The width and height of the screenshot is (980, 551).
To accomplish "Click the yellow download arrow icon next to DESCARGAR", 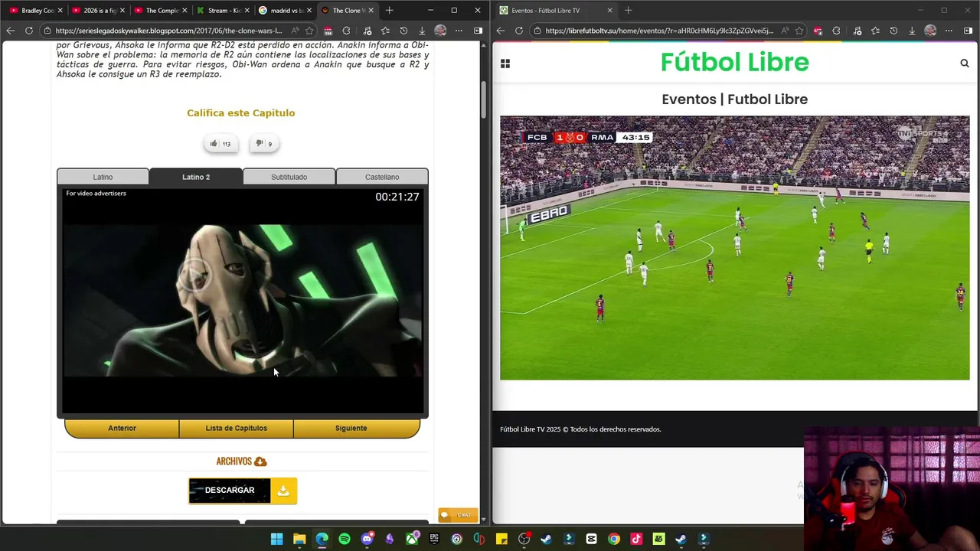I will pos(283,491).
